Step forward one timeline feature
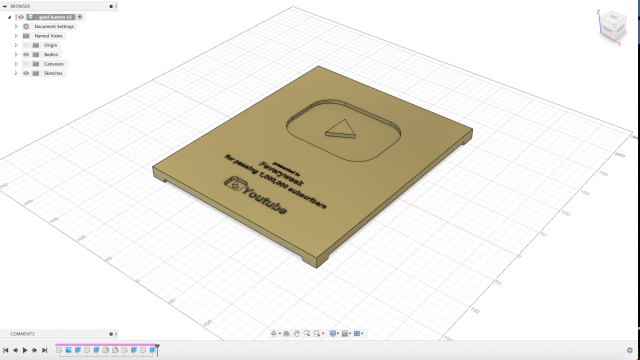Viewport: 640px width, 360px height. point(35,350)
